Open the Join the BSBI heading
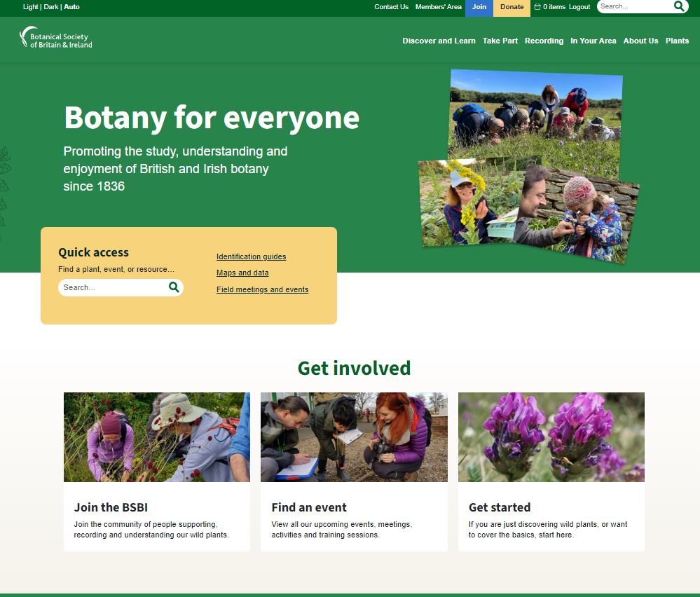Image resolution: width=700 pixels, height=597 pixels. click(111, 507)
